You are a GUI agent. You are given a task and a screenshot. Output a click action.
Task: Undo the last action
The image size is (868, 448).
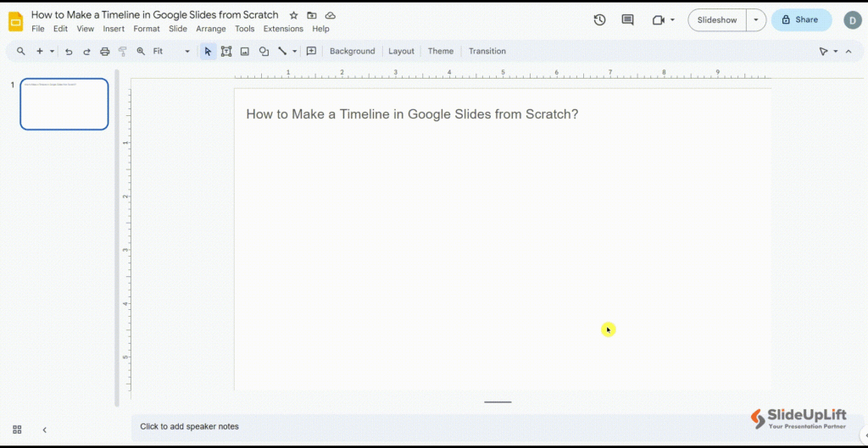[x=69, y=52]
